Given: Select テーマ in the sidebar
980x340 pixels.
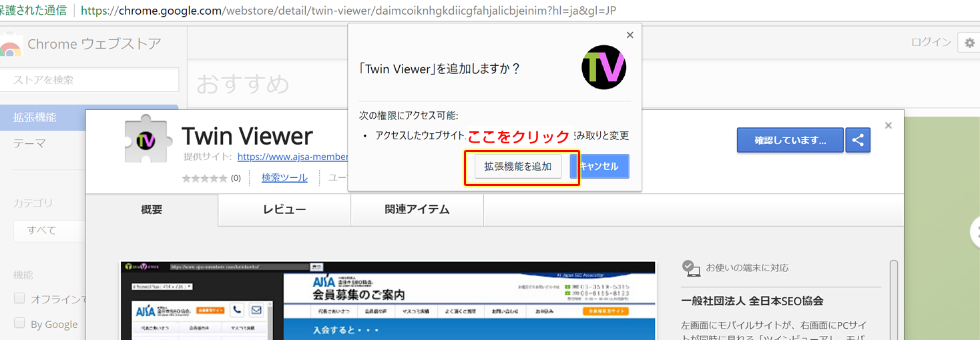Looking at the screenshot, I should tap(29, 143).
